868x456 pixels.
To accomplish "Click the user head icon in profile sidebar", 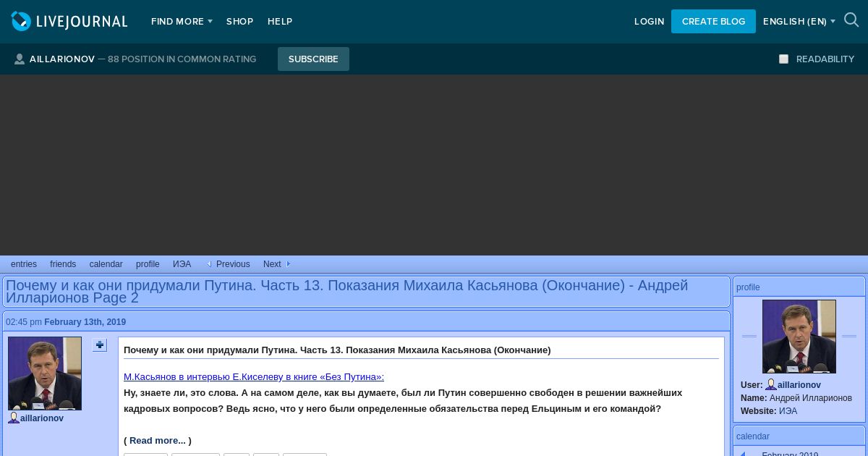I will tap(771, 384).
